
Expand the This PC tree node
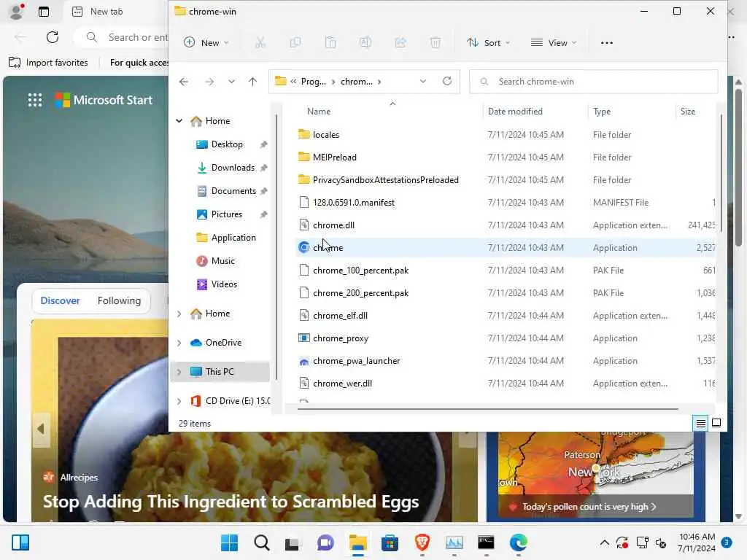click(179, 372)
